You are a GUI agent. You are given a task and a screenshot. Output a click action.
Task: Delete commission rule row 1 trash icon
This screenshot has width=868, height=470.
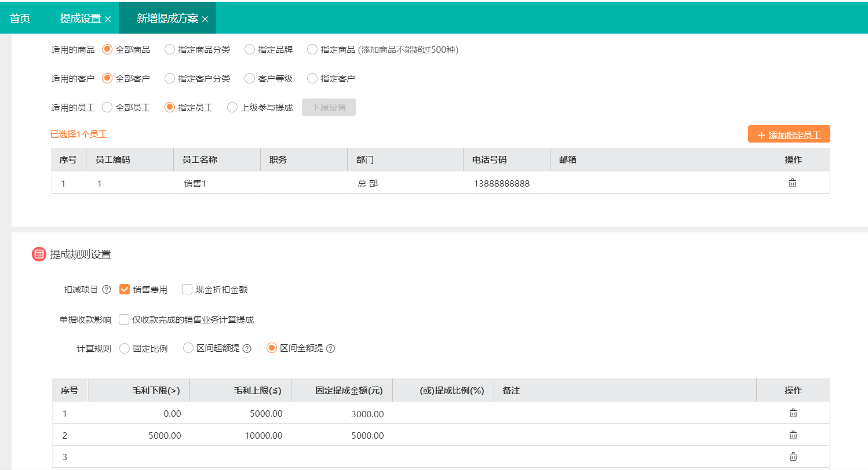click(x=793, y=413)
